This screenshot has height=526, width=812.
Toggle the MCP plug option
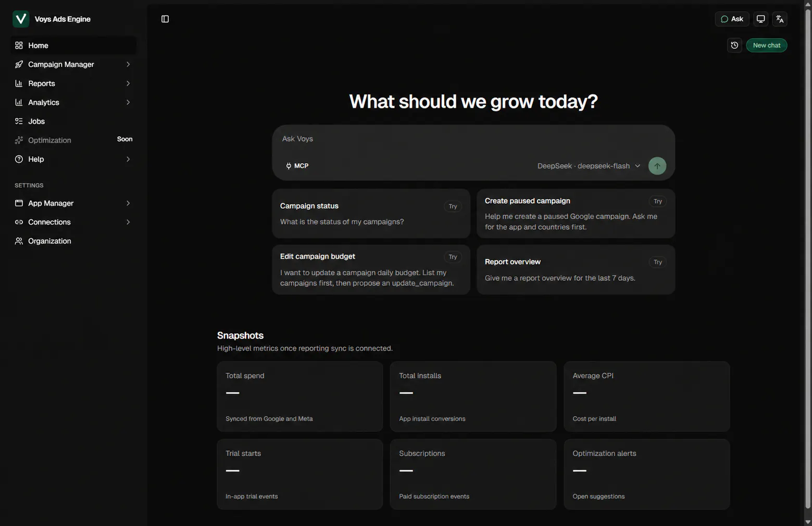(297, 166)
